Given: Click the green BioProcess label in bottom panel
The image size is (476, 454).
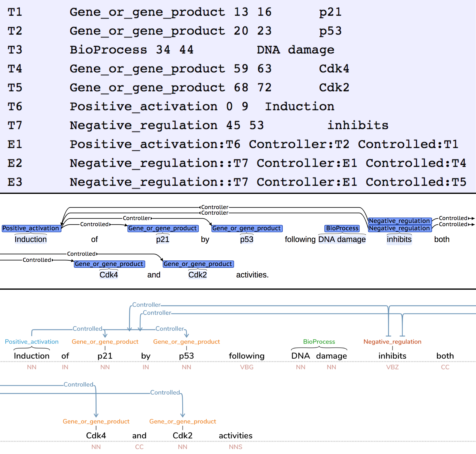Looking at the screenshot, I should (319, 342).
